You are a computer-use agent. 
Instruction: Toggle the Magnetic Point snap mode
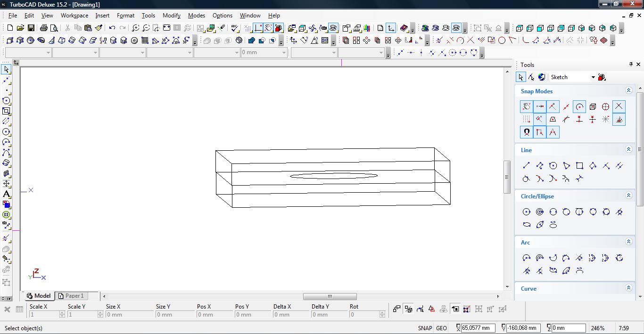pyautogui.click(x=526, y=132)
